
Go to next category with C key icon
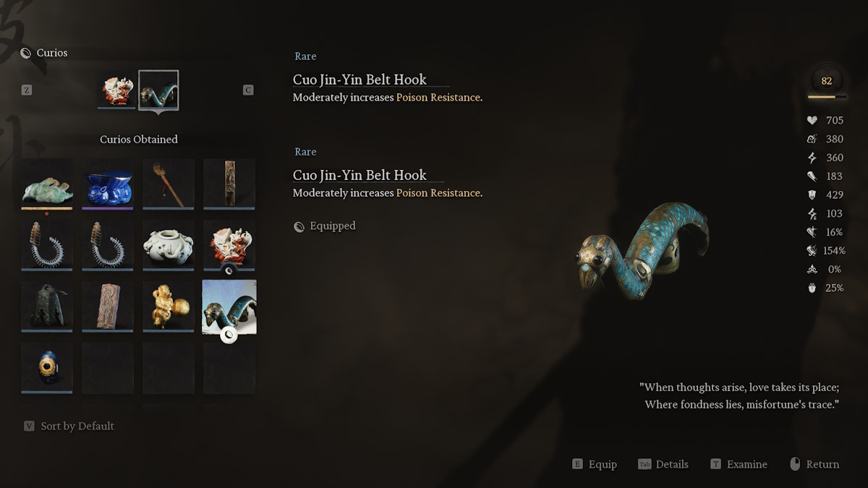(x=248, y=90)
